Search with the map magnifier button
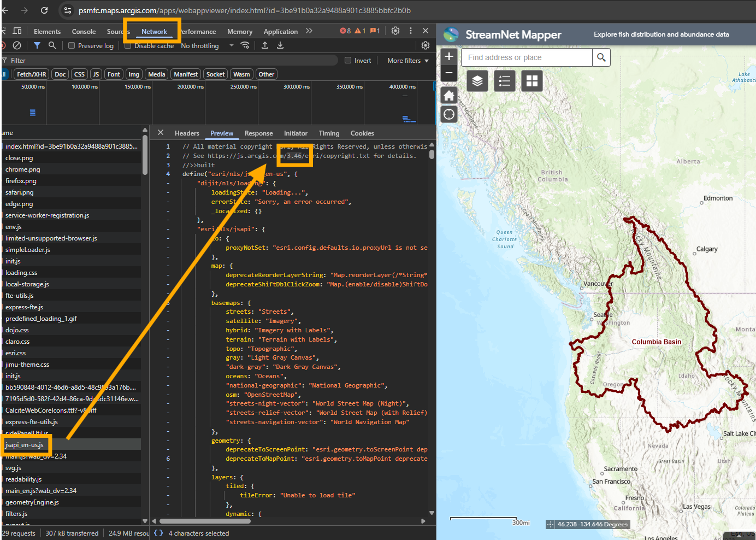The height and width of the screenshot is (540, 756). (x=601, y=57)
